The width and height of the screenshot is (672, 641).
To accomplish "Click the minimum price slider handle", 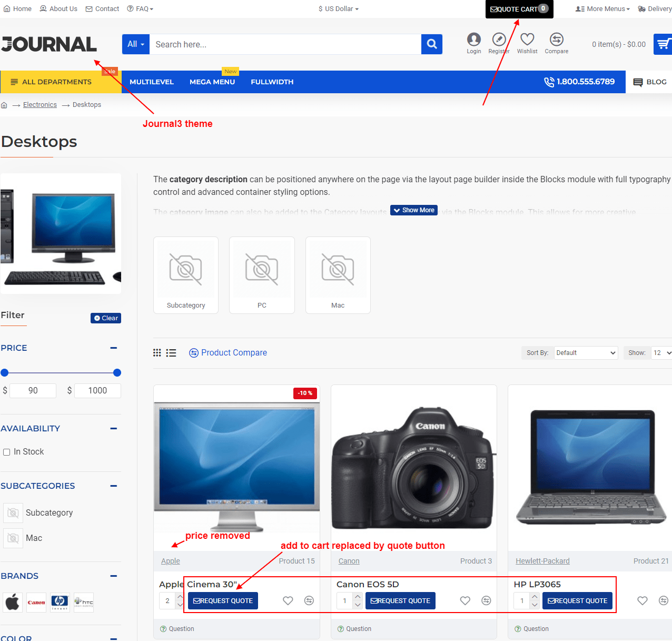I will [5, 373].
